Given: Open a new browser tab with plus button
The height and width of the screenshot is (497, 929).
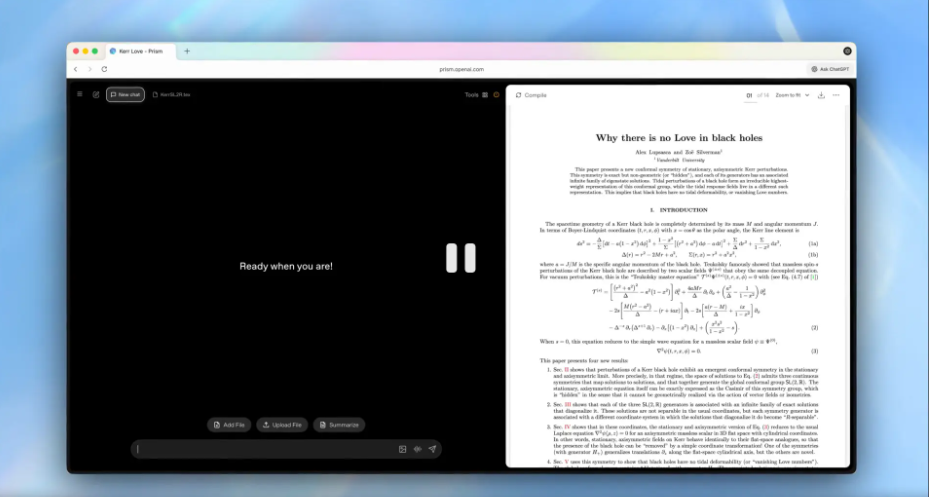Looking at the screenshot, I should click(187, 50).
